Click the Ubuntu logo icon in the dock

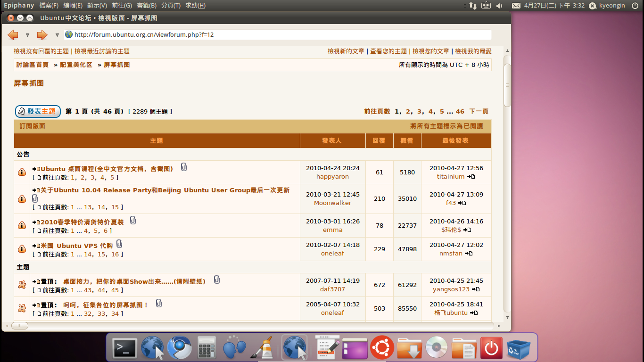tap(381, 348)
